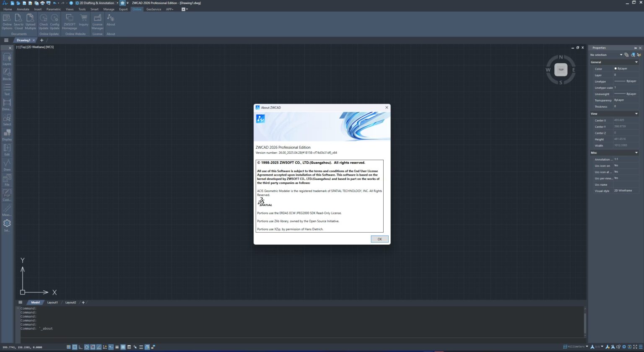
Task: Click OK in the About ZWCAD dialog
Action: coord(379,239)
